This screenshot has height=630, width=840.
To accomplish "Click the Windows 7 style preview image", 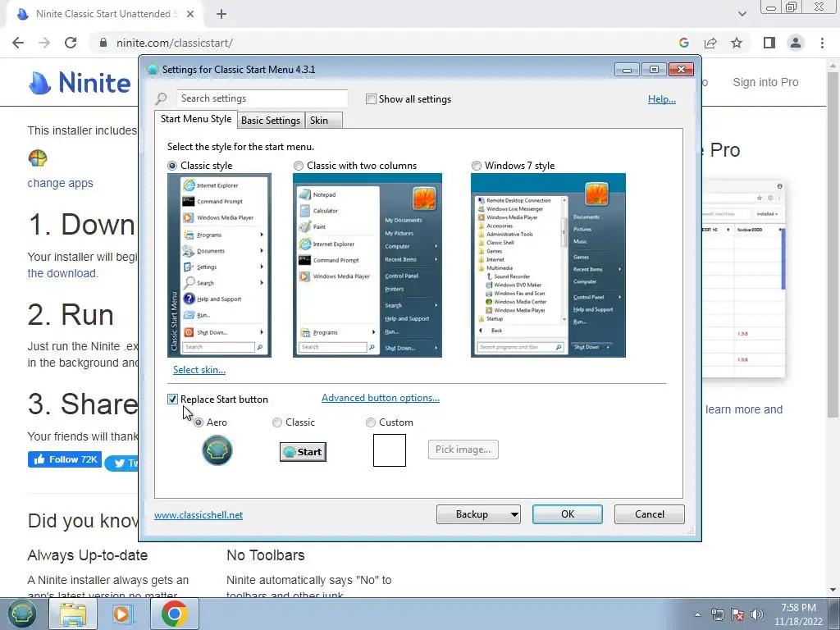I will (x=548, y=265).
